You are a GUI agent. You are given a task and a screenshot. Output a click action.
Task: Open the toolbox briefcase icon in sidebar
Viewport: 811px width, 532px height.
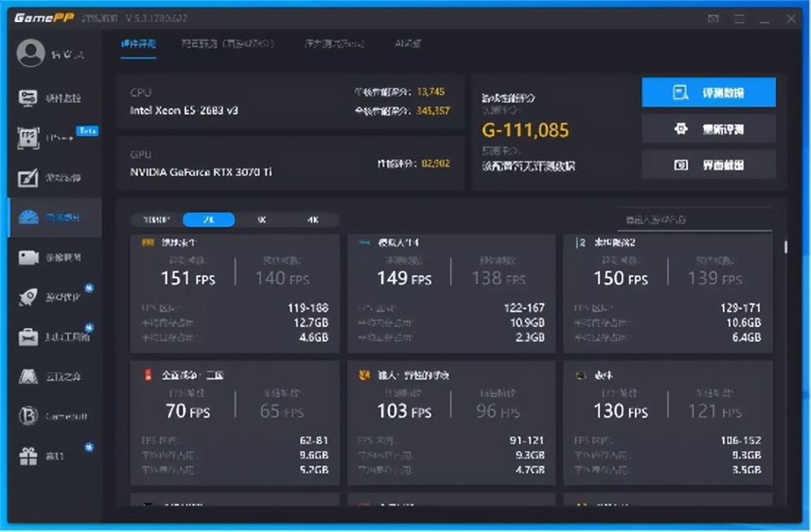point(28,336)
